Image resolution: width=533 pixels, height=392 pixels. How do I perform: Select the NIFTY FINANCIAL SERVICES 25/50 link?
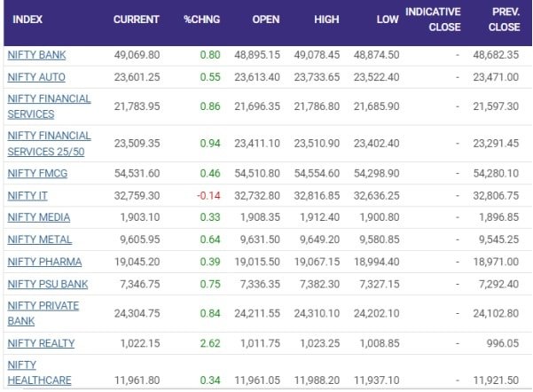tap(49, 144)
